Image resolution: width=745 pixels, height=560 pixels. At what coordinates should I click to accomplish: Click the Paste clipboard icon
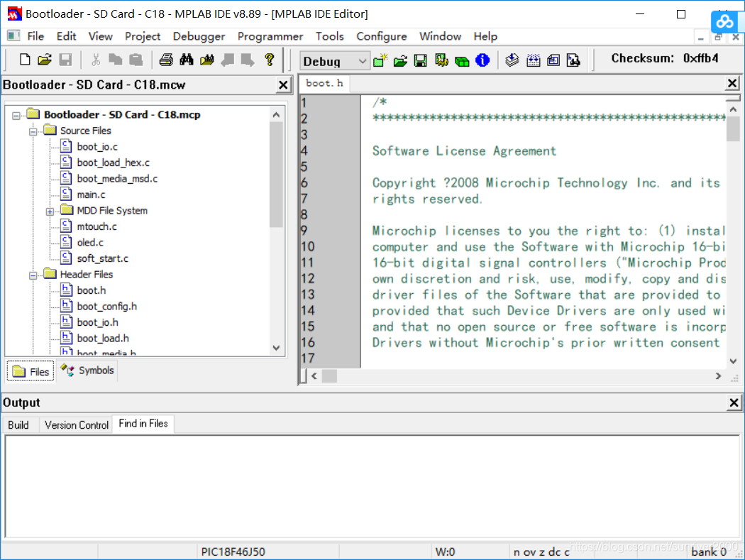136,60
